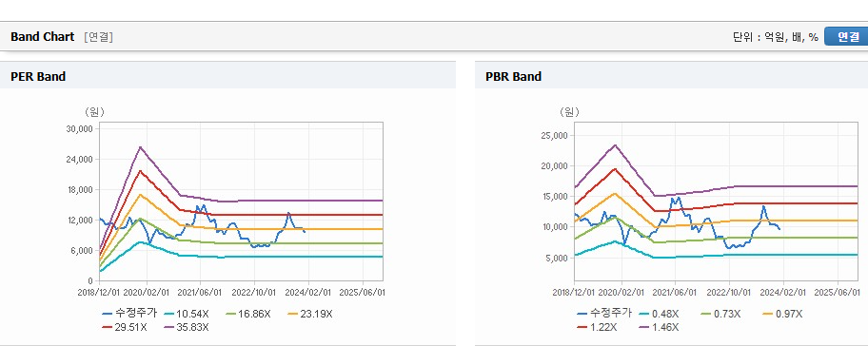Click PBR legend entry 수정주가

click(604, 314)
